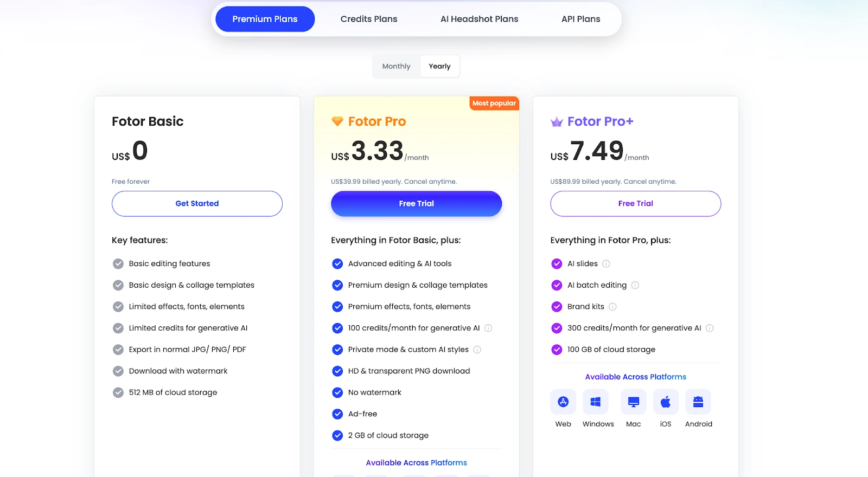Switch to Credits Plans tab
Screen dimensions: 868x477
point(369,19)
